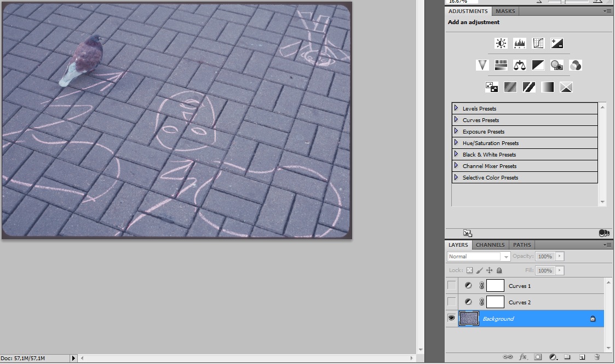Image resolution: width=615 pixels, height=364 pixels.
Task: Expand Hue/Saturation Presets list
Action: tap(456, 143)
